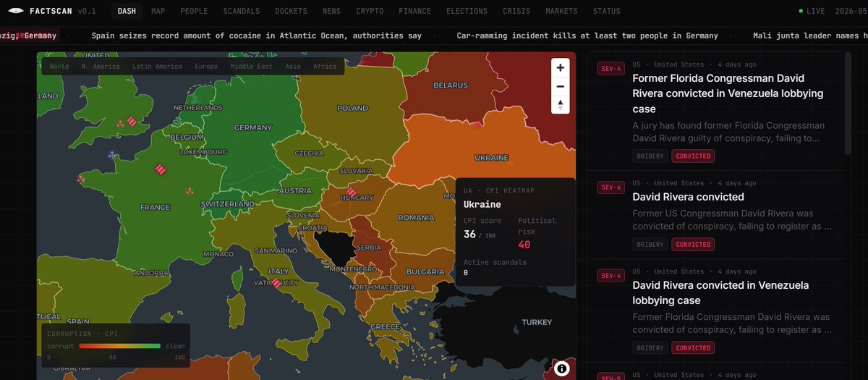
Task: Zoom out of the map
Action: pos(560,86)
